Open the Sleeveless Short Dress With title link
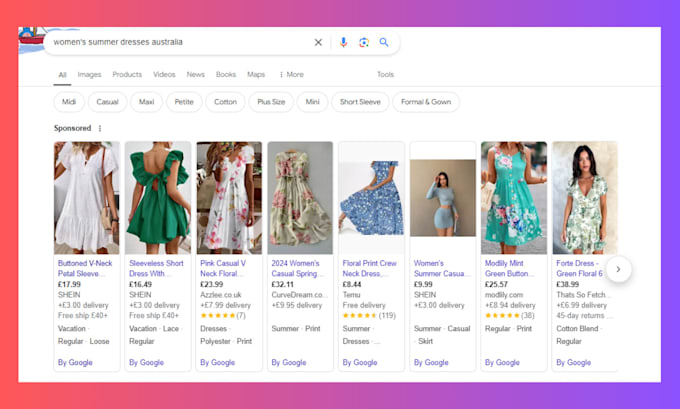The height and width of the screenshot is (409, 680). 156,268
